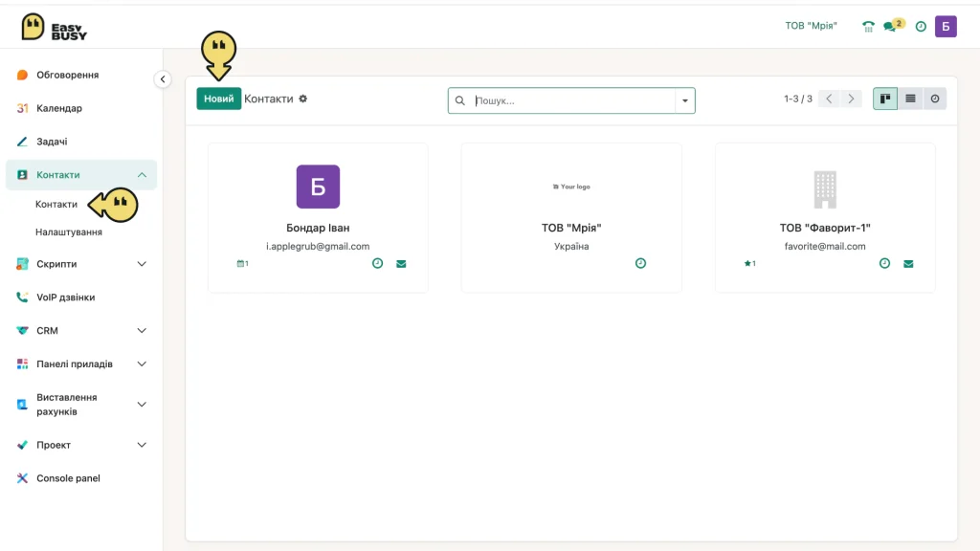Click Україна text on Мрія card
This screenshot has height=551, width=980.
[571, 246]
